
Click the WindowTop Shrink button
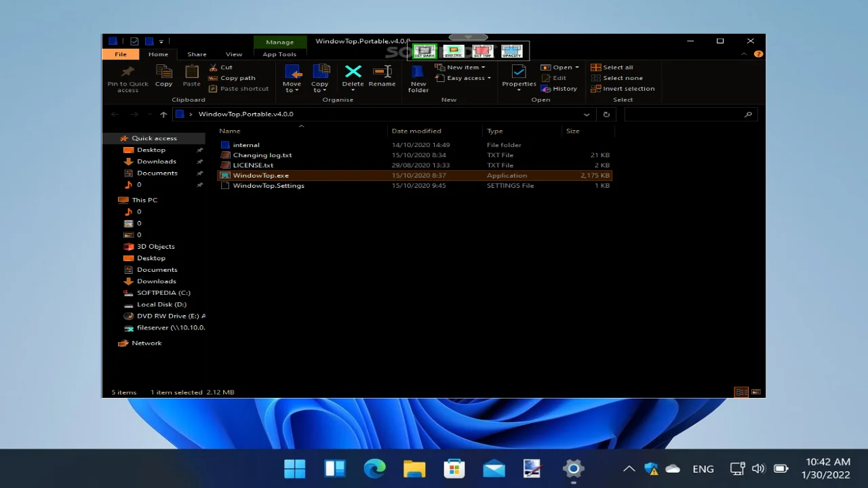[454, 51]
